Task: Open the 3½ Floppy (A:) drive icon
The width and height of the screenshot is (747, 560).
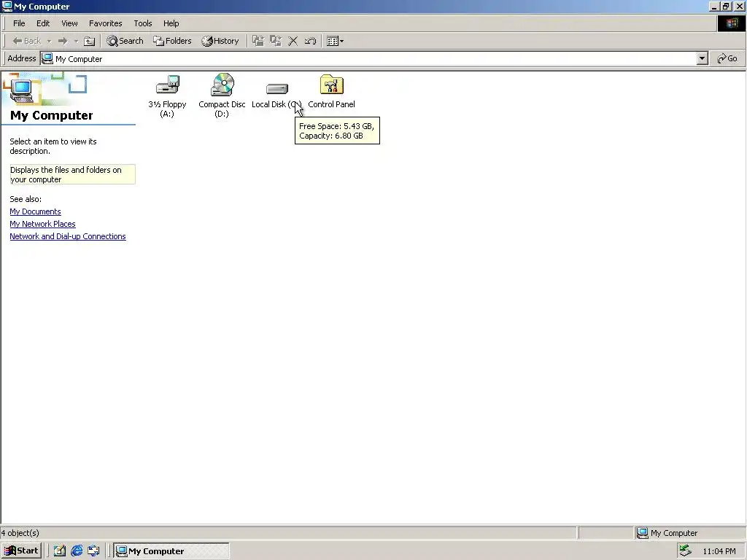Action: 167,95
